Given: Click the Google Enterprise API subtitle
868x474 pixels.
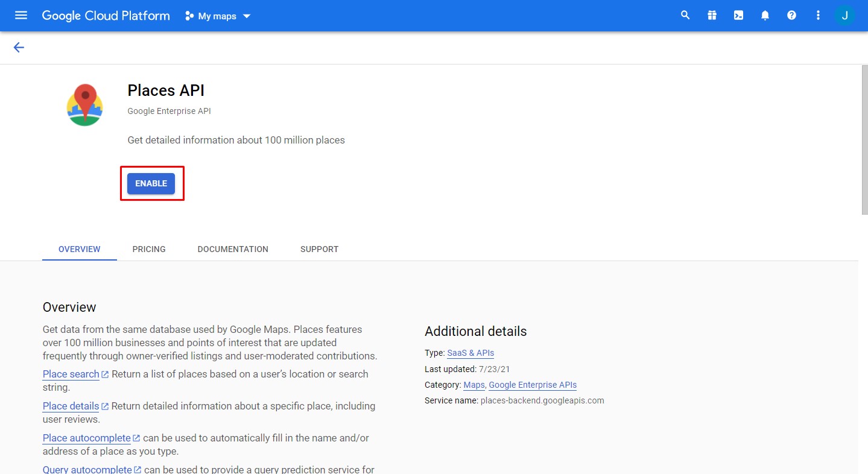Looking at the screenshot, I should click(x=169, y=111).
